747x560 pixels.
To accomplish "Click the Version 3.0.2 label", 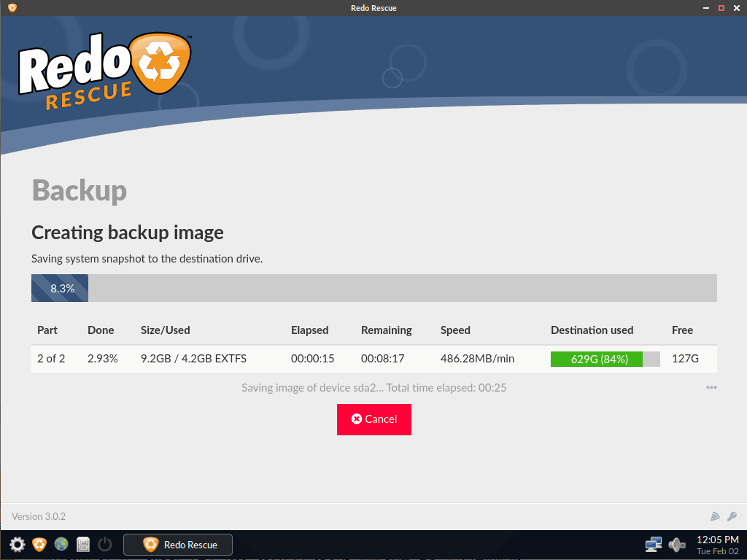I will tap(39, 517).
